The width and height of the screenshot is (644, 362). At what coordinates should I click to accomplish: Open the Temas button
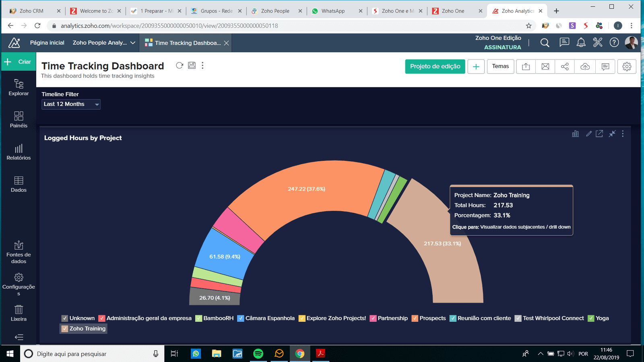coord(500,66)
